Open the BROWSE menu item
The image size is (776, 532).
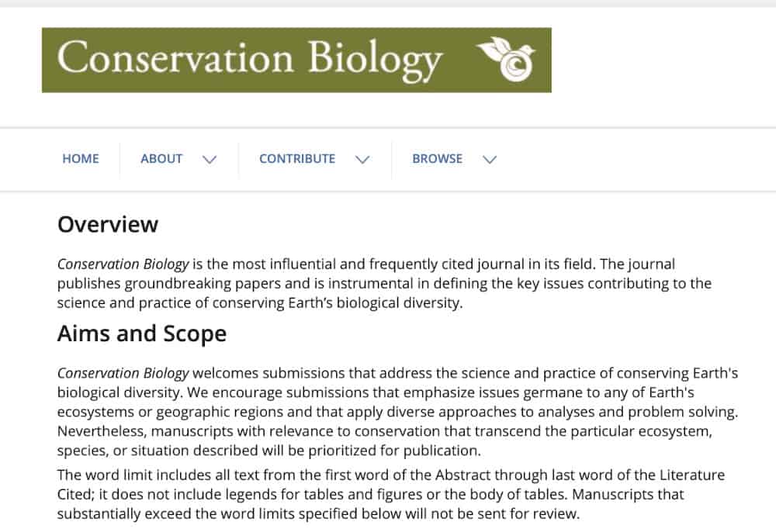pyautogui.click(x=437, y=159)
